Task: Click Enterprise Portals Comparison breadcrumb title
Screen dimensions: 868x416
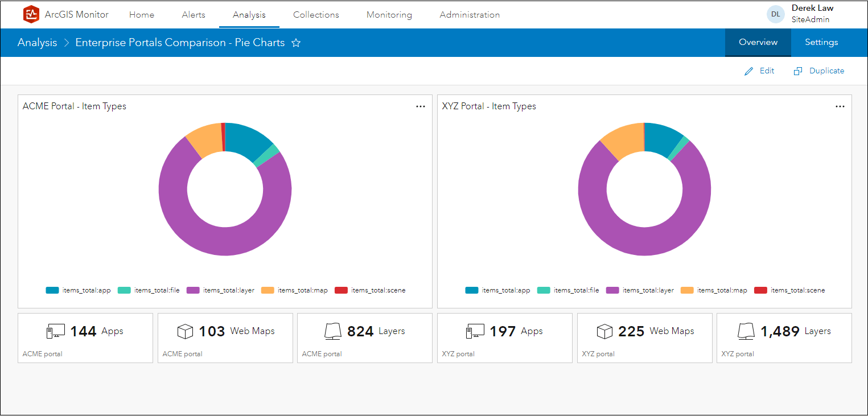Action: pos(180,43)
